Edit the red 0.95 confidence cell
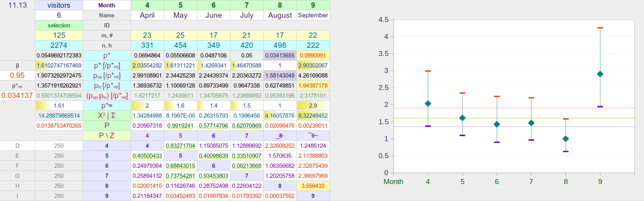The image size is (644, 201). point(17,75)
